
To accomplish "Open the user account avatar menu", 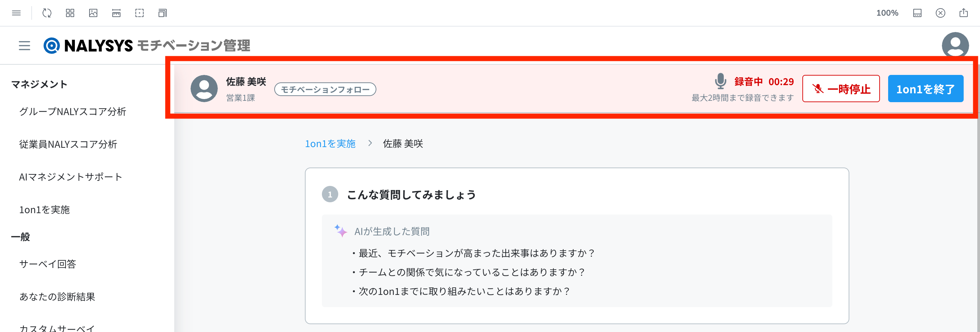I will (x=955, y=45).
